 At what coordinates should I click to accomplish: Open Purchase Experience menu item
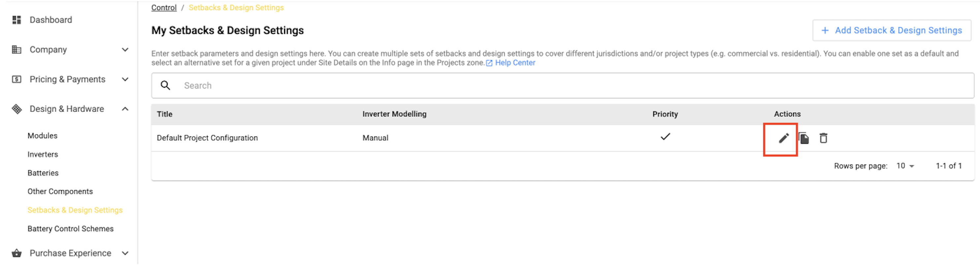point(70,253)
